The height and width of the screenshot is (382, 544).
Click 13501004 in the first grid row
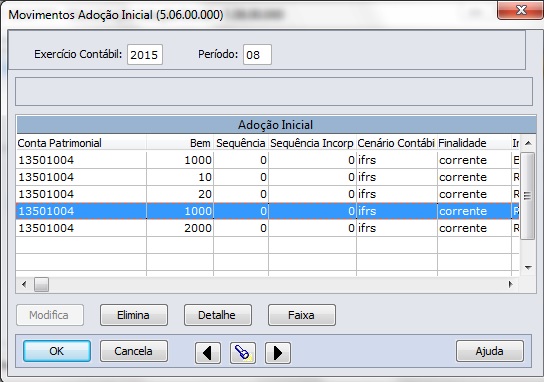[x=46, y=160]
